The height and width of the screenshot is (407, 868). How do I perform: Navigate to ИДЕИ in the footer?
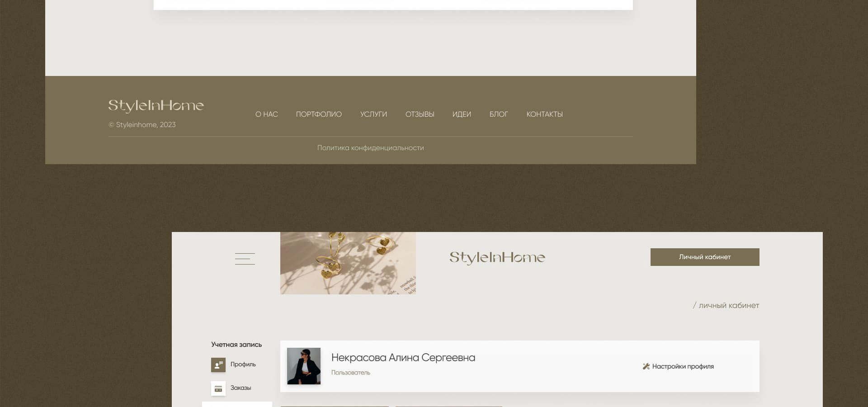pos(462,114)
